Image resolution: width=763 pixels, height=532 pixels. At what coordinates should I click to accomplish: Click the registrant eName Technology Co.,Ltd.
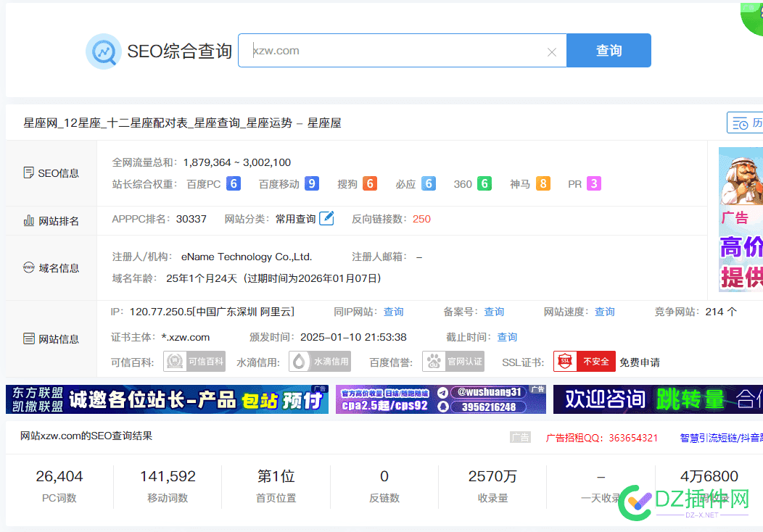[x=247, y=257]
